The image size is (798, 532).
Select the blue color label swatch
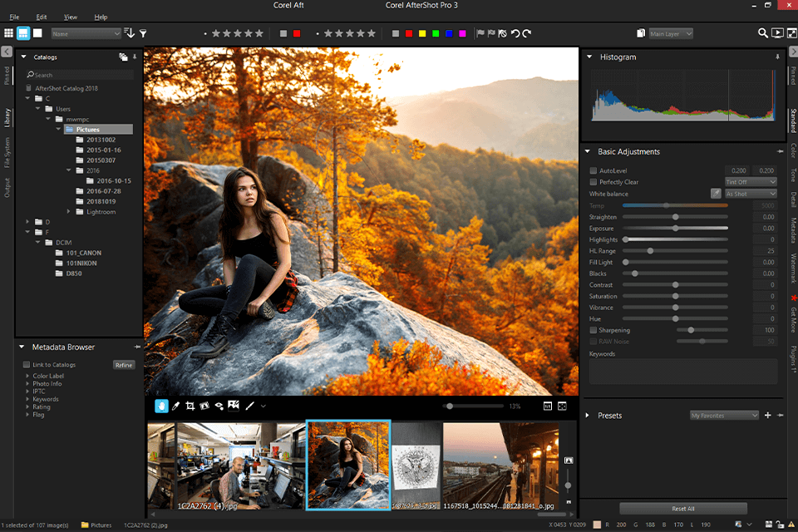(x=449, y=33)
